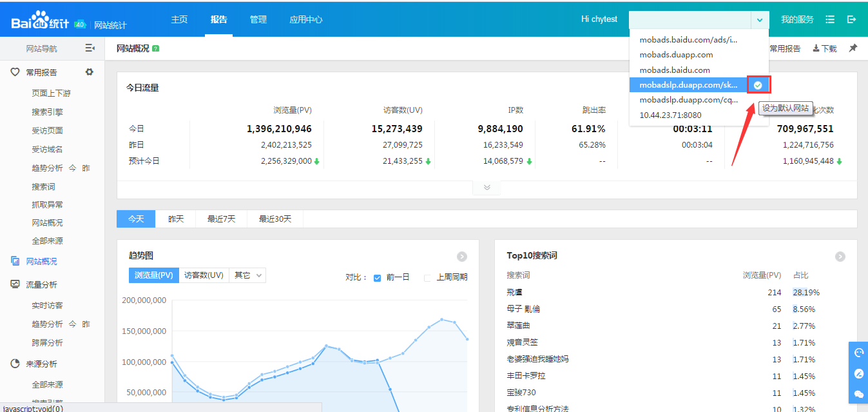The image size is (868, 412).
Task: Open the 其它 metric dropdown
Action: (248, 275)
